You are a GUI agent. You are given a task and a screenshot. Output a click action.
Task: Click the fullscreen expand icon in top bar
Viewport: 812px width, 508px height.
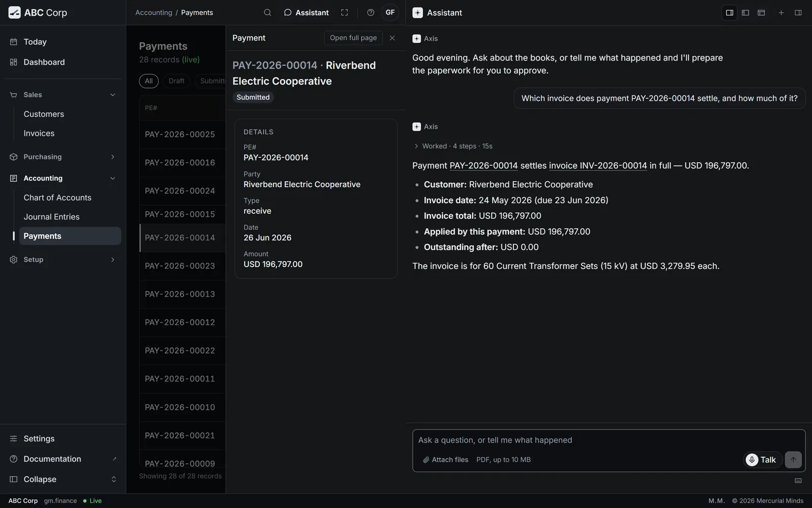[x=345, y=13]
